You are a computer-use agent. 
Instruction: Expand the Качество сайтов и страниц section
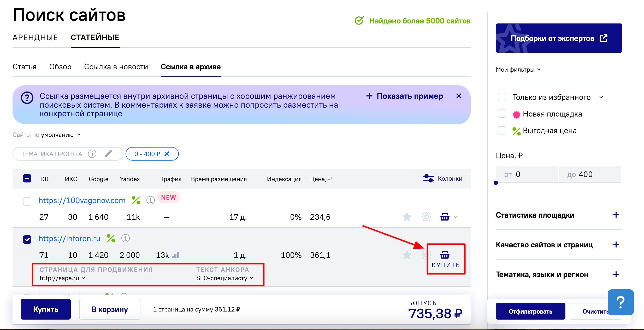click(x=616, y=245)
